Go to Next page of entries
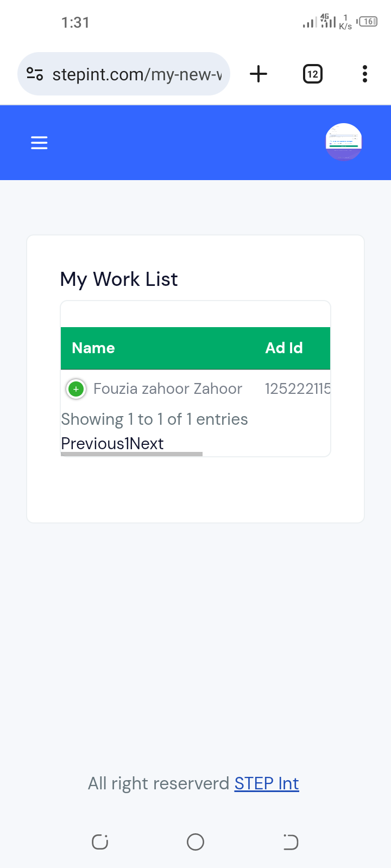 click(x=147, y=444)
